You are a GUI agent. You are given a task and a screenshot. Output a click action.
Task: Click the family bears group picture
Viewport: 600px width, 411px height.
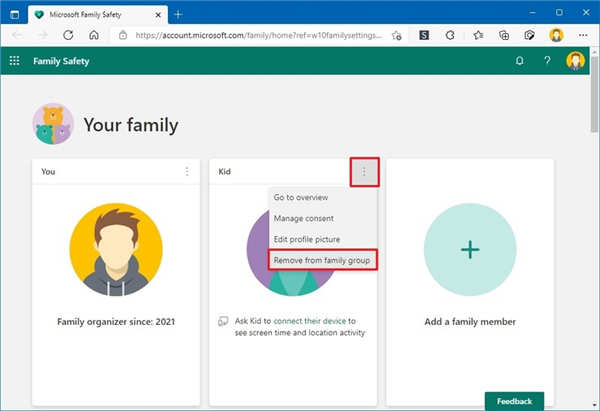[53, 124]
